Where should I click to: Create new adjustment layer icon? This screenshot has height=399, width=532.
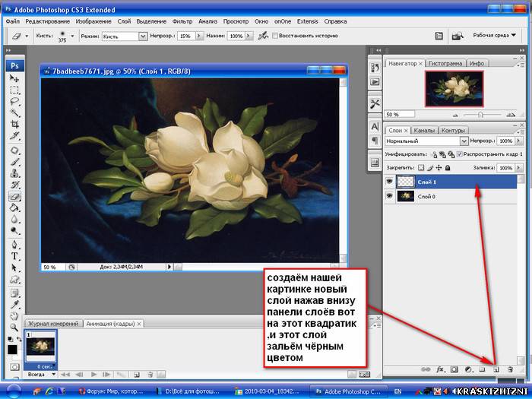point(468,369)
